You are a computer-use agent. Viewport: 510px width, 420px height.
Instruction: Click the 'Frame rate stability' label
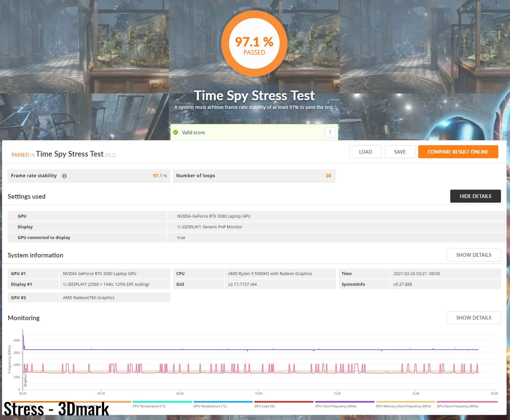[x=34, y=176]
